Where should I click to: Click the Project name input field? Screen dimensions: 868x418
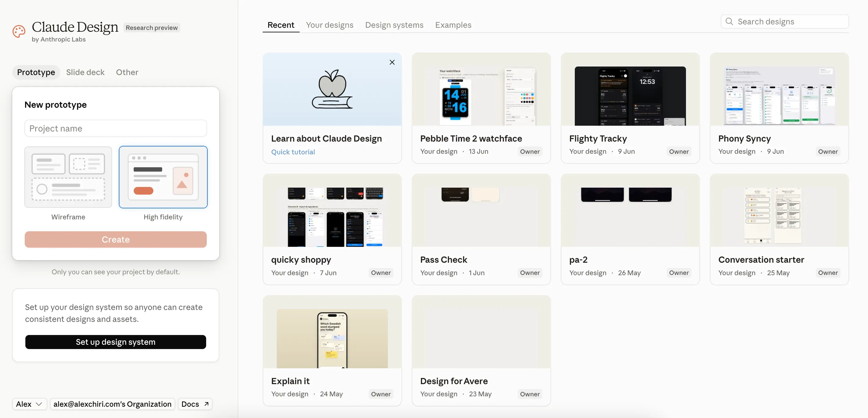115,128
